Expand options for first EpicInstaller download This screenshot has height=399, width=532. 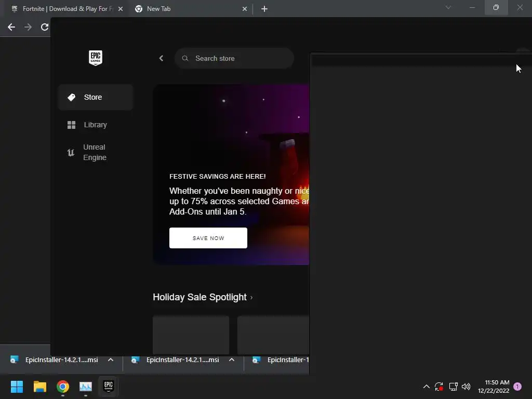coord(111,360)
